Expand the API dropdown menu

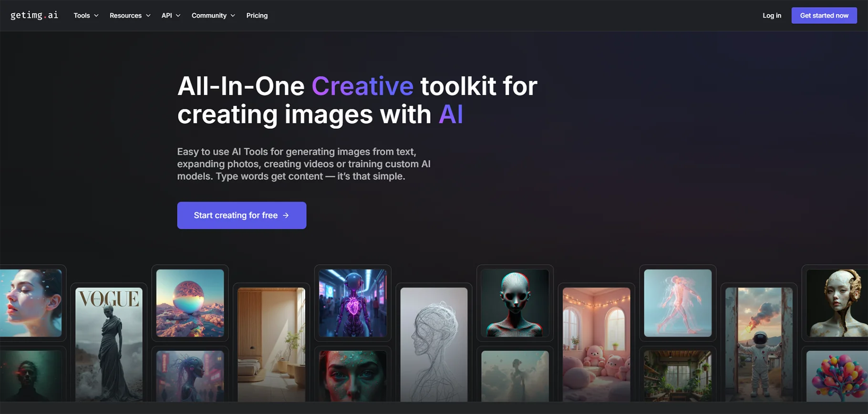171,15
